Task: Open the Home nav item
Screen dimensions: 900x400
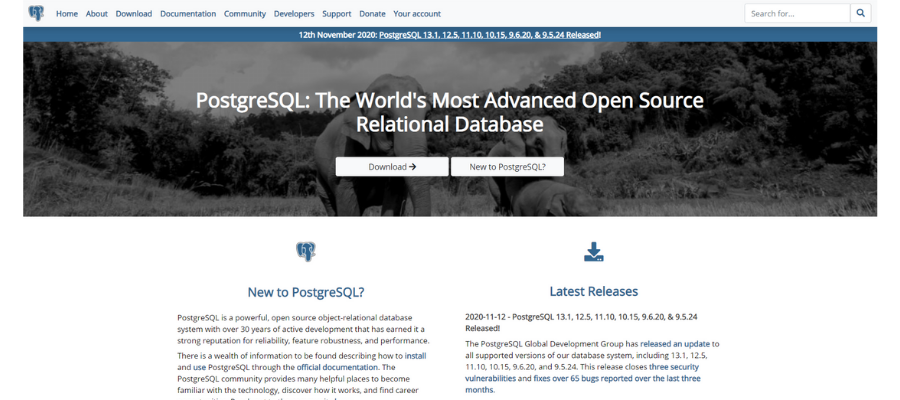Action: [67, 14]
